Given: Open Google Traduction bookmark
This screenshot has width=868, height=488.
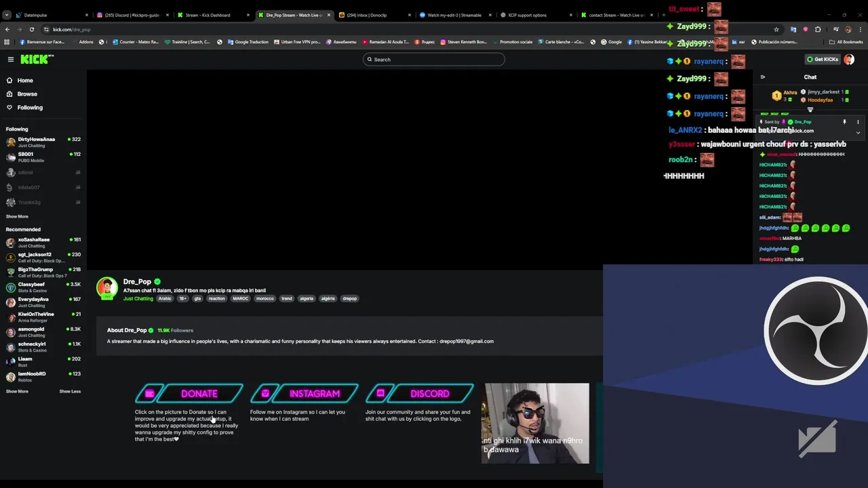Looking at the screenshot, I should [x=248, y=42].
